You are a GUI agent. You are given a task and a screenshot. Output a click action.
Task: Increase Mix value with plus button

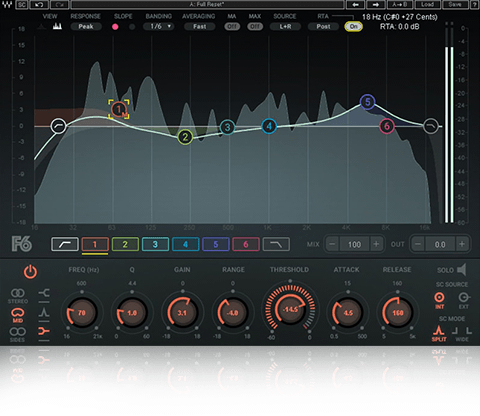[376, 244]
